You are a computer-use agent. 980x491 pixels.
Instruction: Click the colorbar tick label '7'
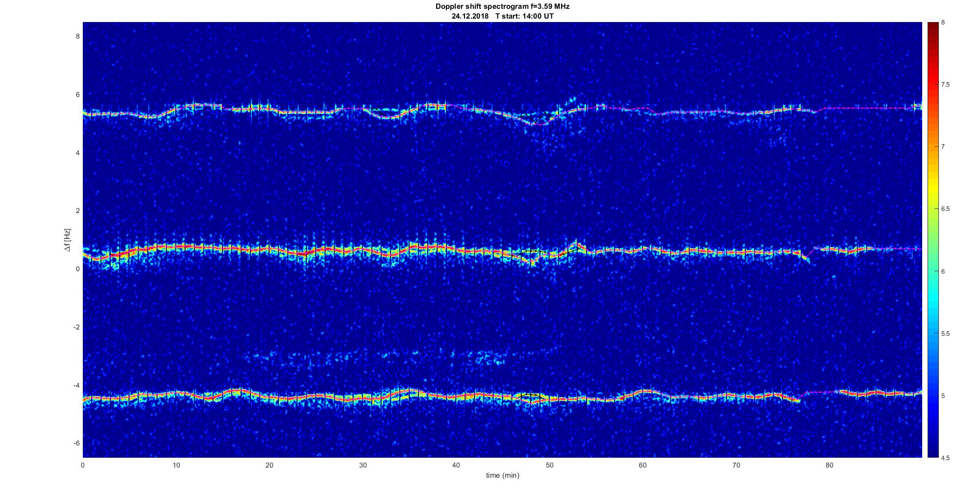[x=943, y=147]
